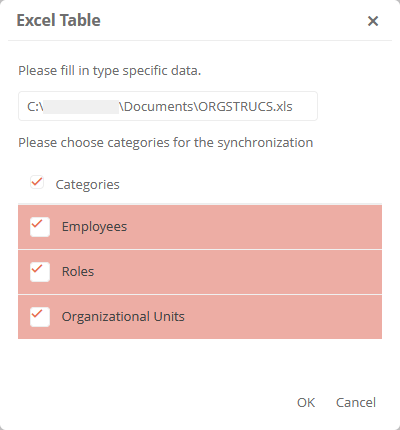Click the path start at C:\

coord(35,107)
